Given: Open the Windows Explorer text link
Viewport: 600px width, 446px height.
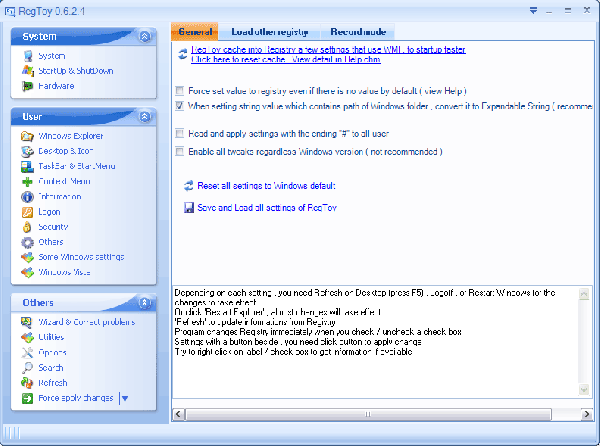Looking at the screenshot, I should click(x=71, y=136).
